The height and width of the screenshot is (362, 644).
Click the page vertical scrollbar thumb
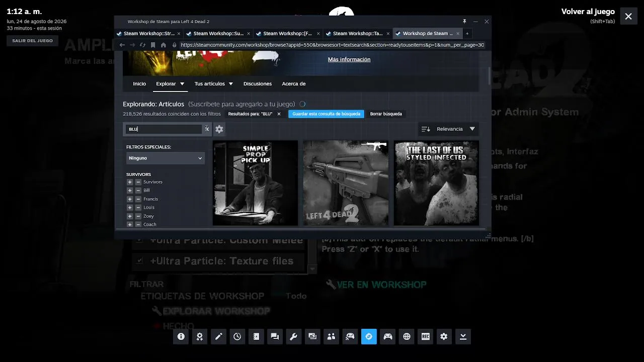click(x=490, y=76)
